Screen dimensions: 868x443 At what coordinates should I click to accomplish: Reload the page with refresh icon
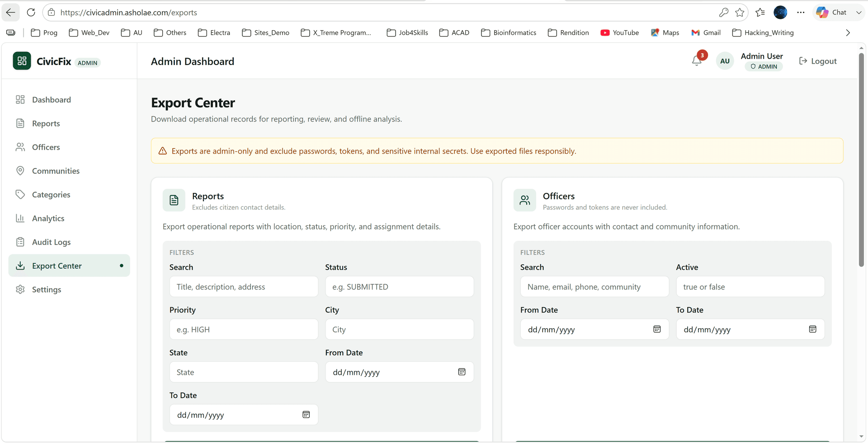31,12
